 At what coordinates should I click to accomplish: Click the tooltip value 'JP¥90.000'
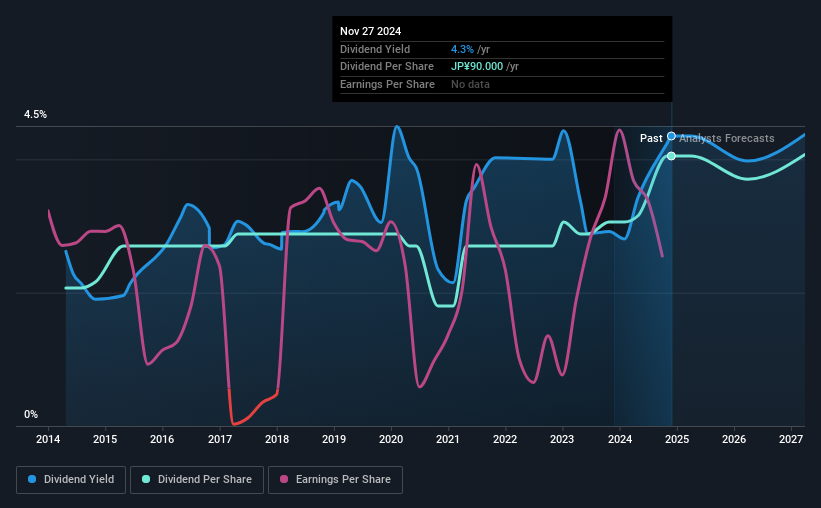[477, 67]
